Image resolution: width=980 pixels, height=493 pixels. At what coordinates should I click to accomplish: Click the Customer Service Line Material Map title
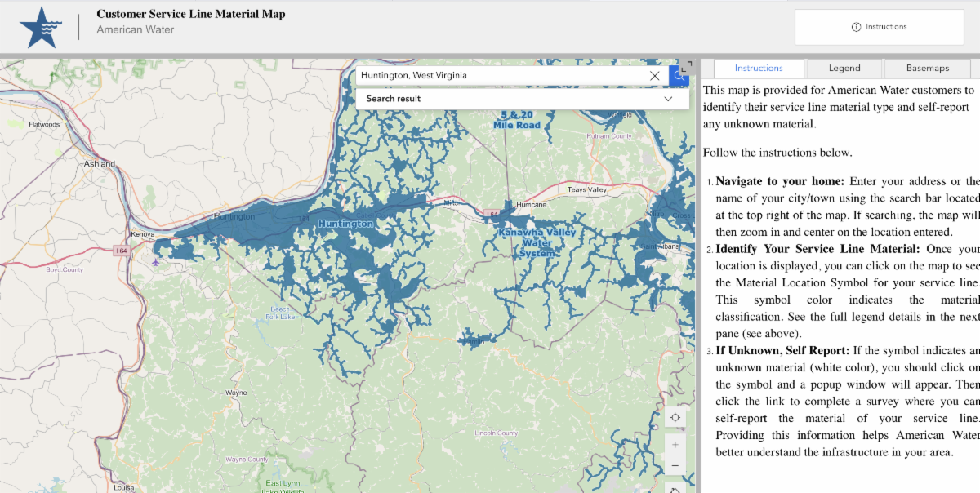(x=191, y=14)
